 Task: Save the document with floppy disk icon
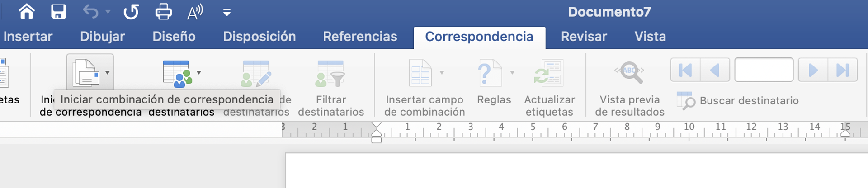tap(58, 11)
